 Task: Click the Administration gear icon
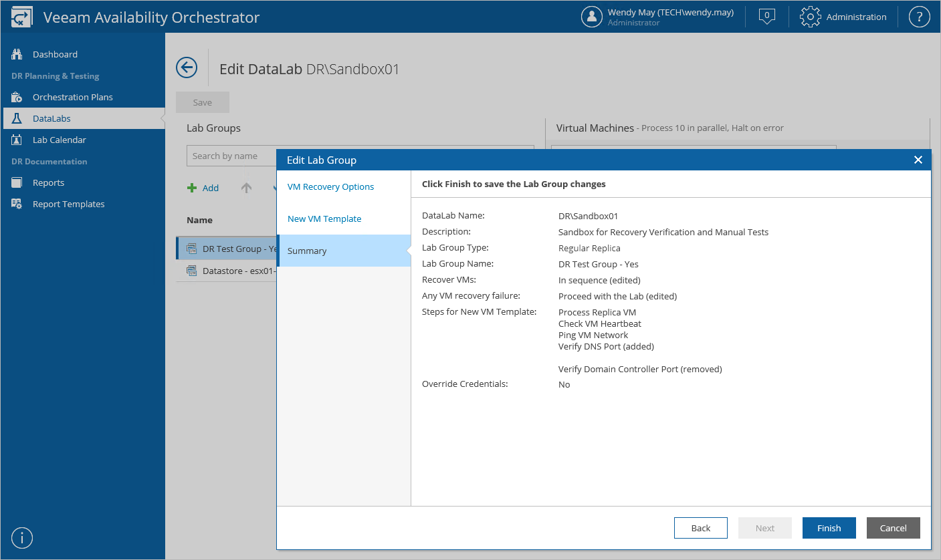point(810,17)
